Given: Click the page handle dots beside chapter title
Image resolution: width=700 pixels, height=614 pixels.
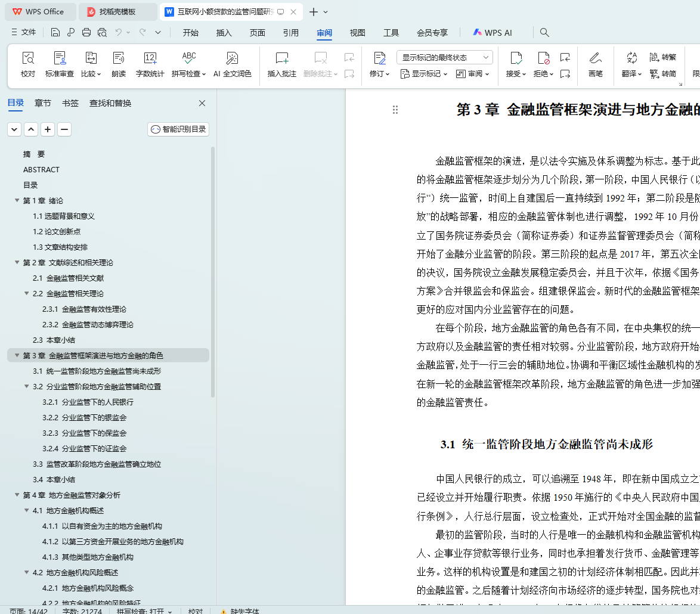Looking at the screenshot, I should pos(395,110).
